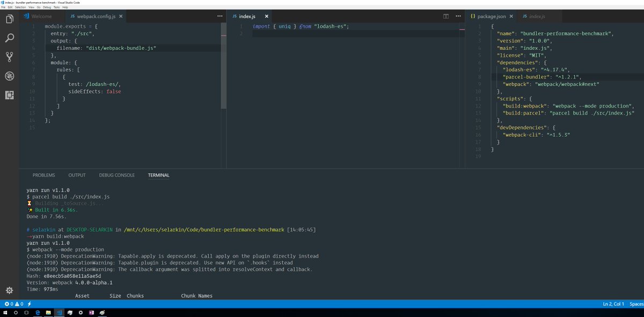Open the File menu

point(3,8)
